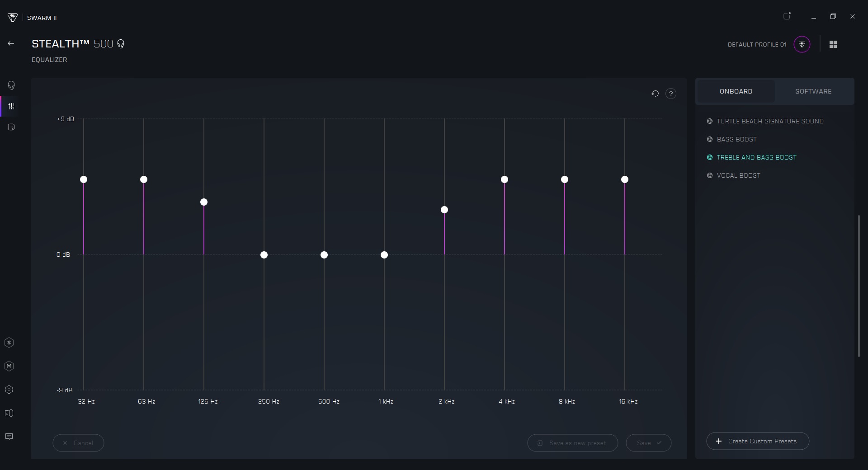Viewport: 868px width, 470px height.
Task: Restore down the Swarm II window
Action: click(x=833, y=16)
